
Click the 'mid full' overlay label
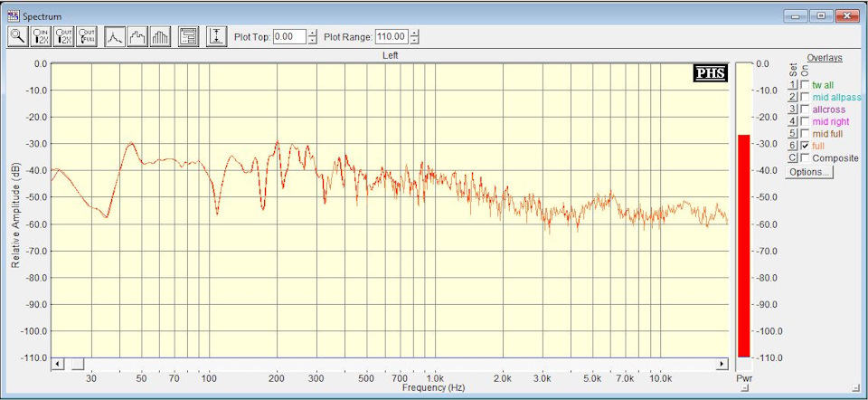pos(827,134)
